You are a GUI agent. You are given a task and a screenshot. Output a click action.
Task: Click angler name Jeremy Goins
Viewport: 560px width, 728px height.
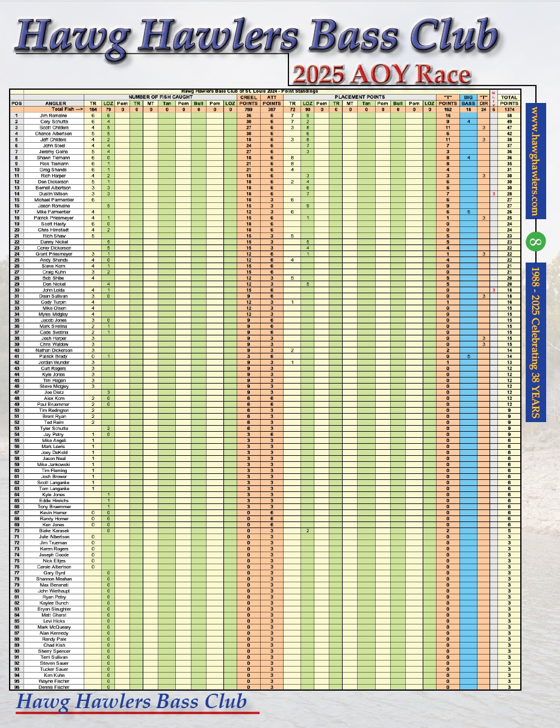pyautogui.click(x=54, y=151)
